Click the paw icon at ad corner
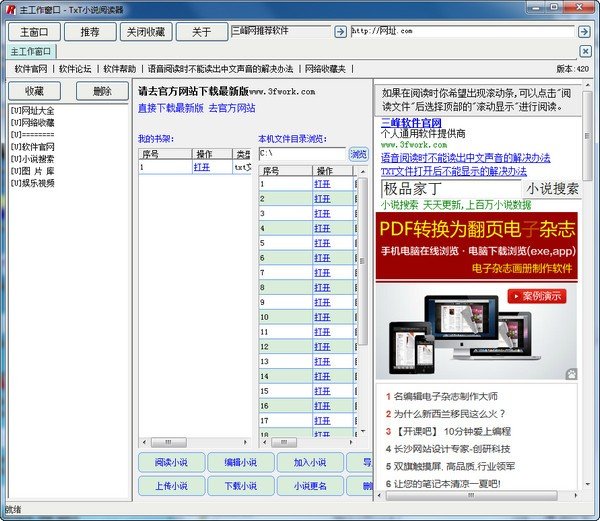The image size is (600, 521). 571,374
